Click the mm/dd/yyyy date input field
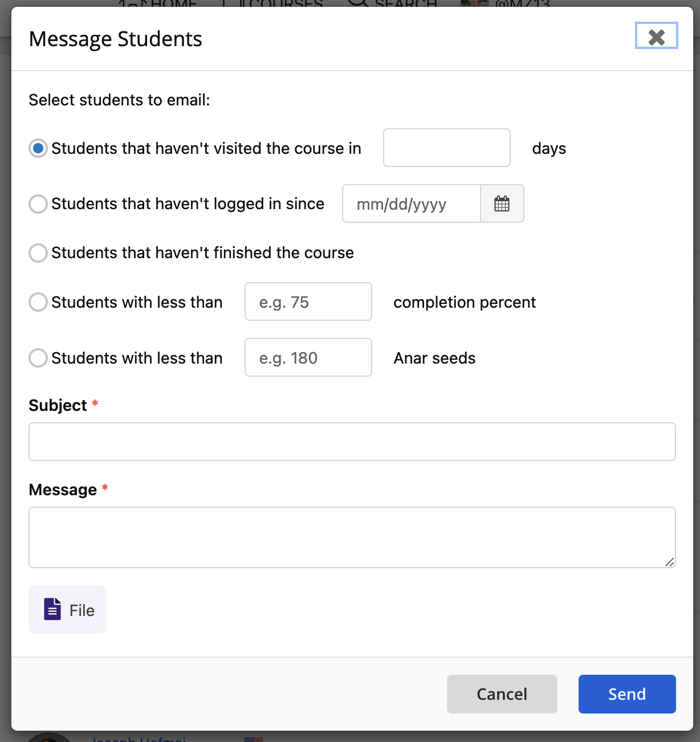The image size is (700, 742). [412, 203]
